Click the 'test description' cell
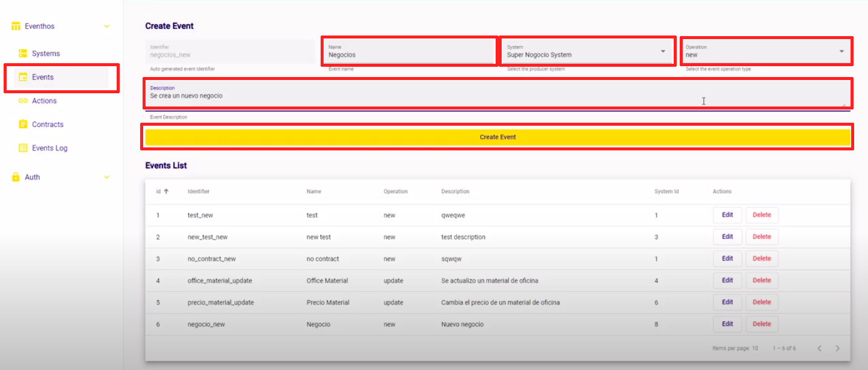Screen dimensions: 868x370 point(463,237)
